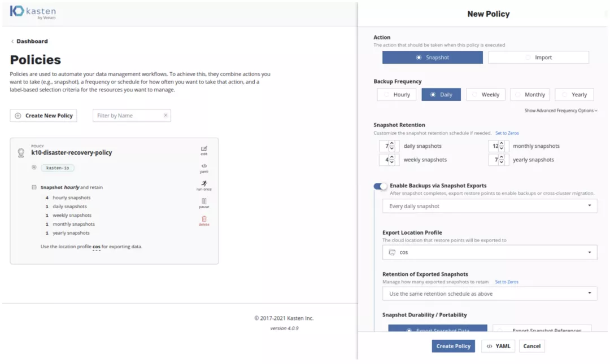Viewport: 610px width, 364px height.
Task: Select the Weekly backup frequency
Action: click(485, 95)
